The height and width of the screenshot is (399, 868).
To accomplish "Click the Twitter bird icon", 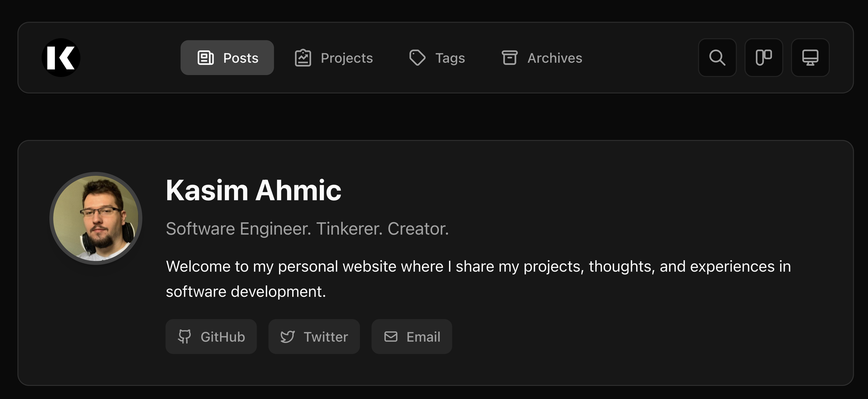I will point(289,336).
